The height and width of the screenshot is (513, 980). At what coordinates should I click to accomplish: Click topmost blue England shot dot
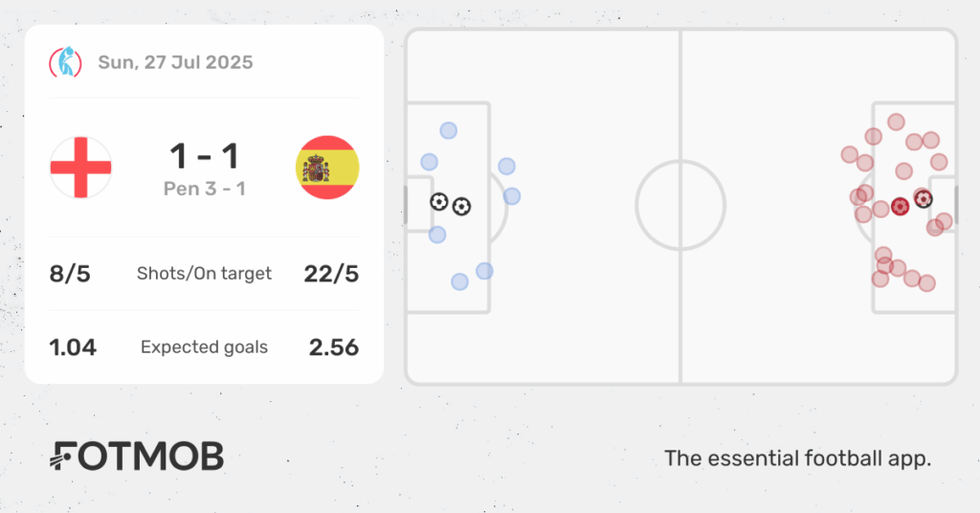(x=448, y=130)
